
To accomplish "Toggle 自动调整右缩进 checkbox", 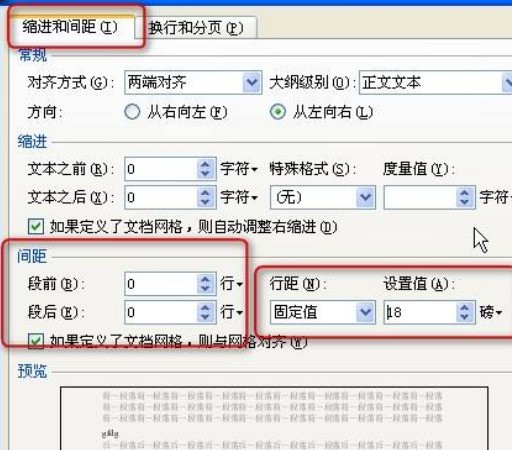I will pos(36,227).
